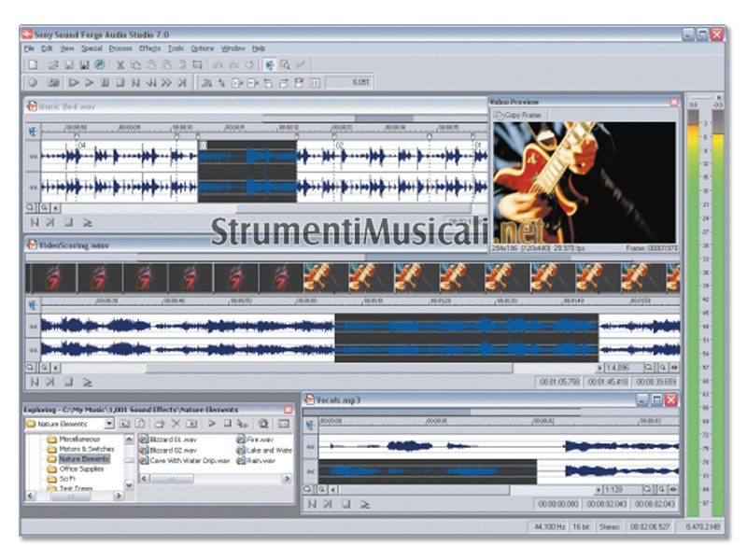The width and height of the screenshot is (747, 560).
Task: Click the New file icon in toolbar
Action: tap(33, 65)
